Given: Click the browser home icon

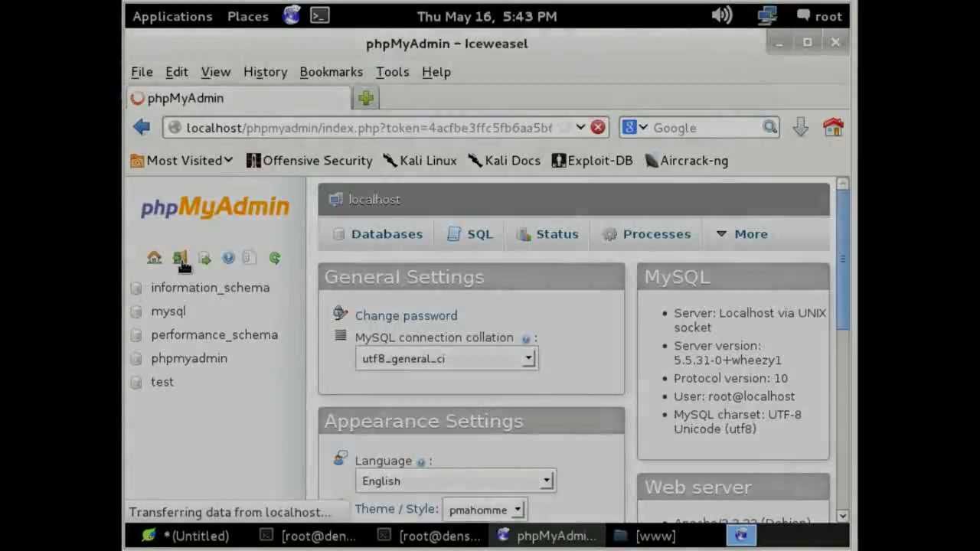Looking at the screenshot, I should point(833,127).
